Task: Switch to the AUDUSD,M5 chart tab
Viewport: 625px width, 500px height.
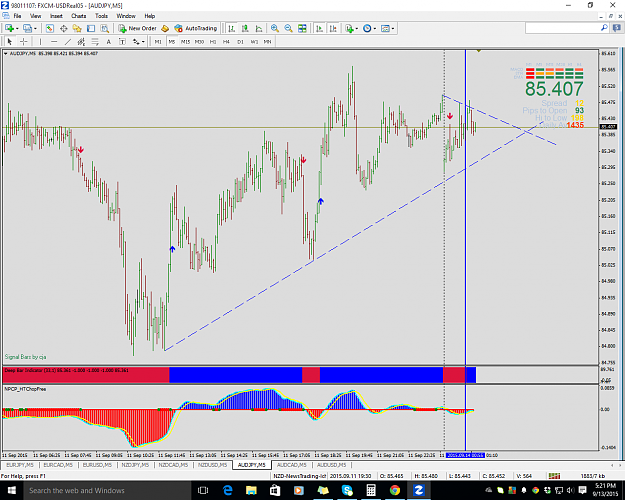Action: [x=332, y=465]
